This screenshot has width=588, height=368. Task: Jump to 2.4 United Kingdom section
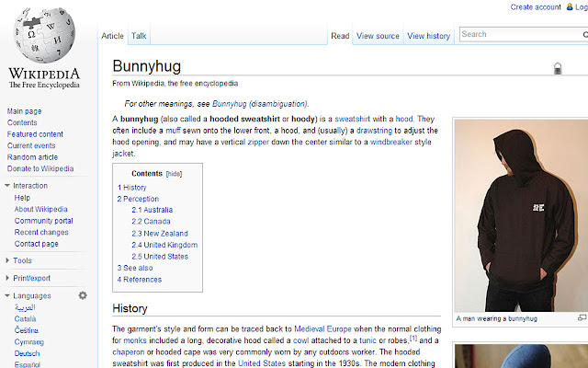pyautogui.click(x=164, y=245)
